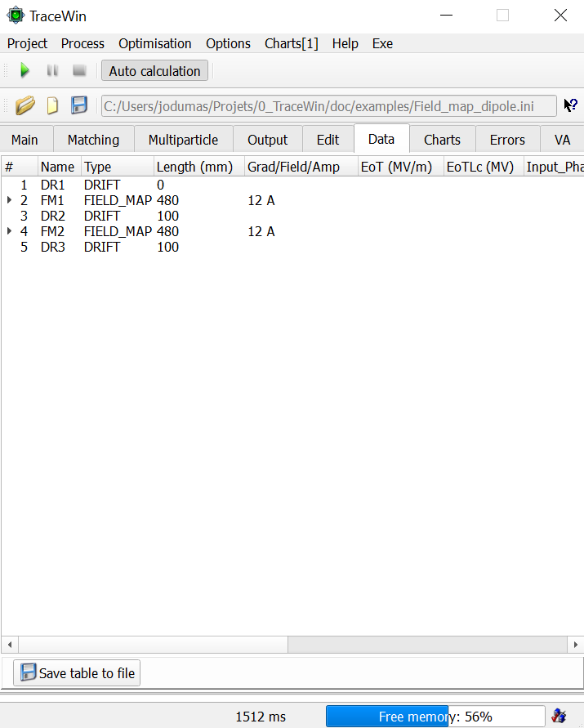Sort by the Type column header
Viewport: 584px width, 728px height.
(118, 167)
